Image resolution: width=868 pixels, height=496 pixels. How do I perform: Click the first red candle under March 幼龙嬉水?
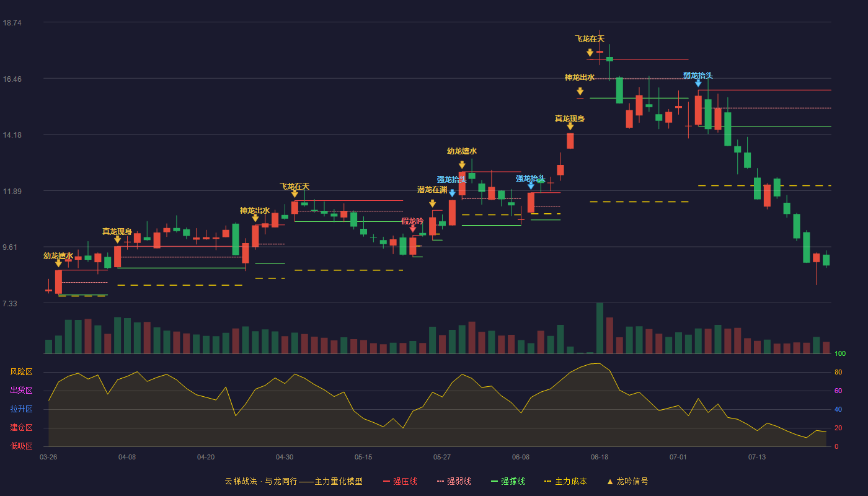click(x=58, y=281)
